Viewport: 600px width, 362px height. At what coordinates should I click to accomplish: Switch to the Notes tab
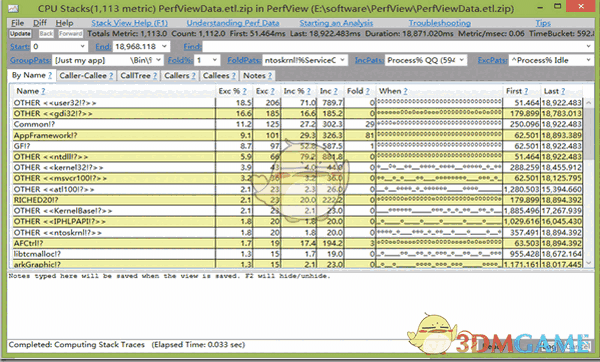click(257, 76)
